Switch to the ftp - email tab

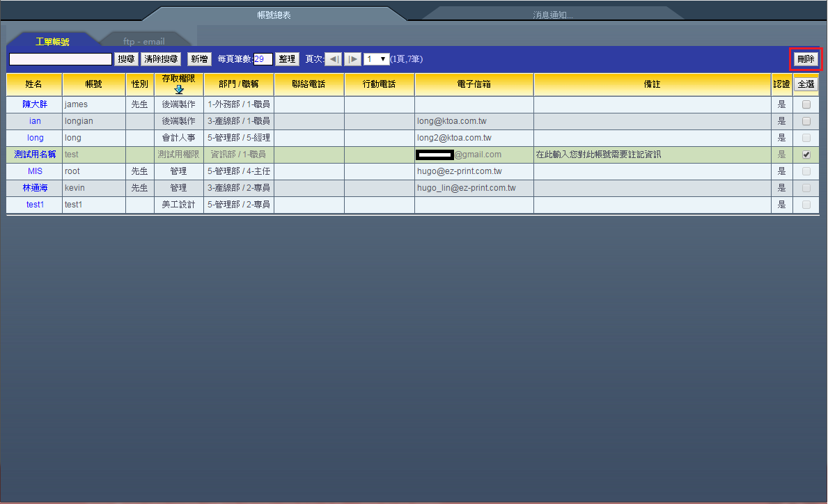coord(144,42)
